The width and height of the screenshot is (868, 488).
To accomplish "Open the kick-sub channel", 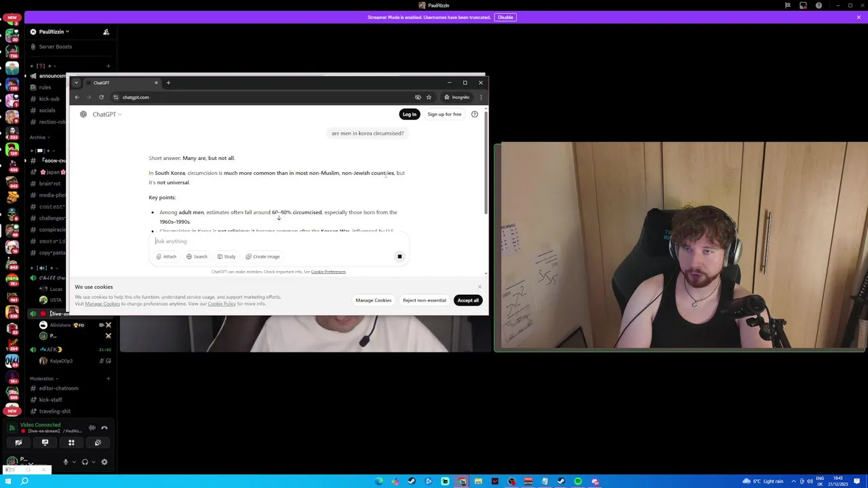I will 49,99.
